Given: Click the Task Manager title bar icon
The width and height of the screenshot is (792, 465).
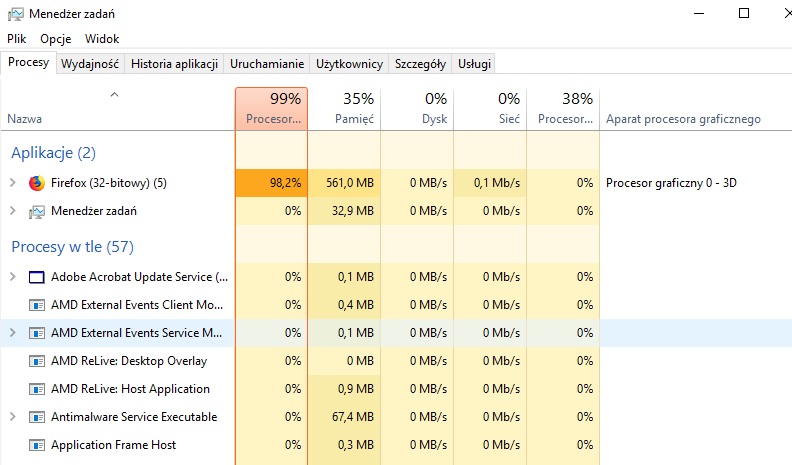Looking at the screenshot, I should 15,14.
